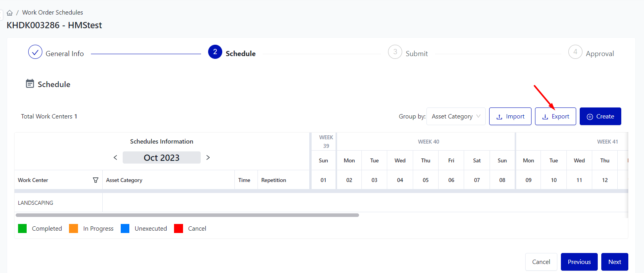Click the horizontal schedule scrollbar
Viewport: 644px width, 273px height.
[x=187, y=215]
